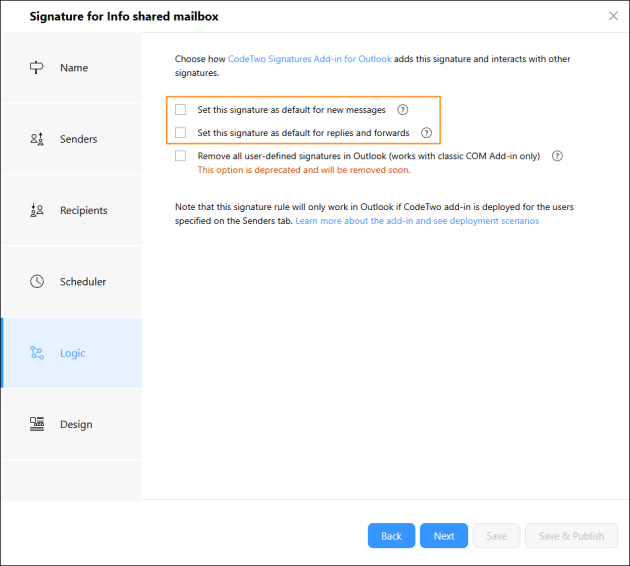Switch to the Senders tab
This screenshot has width=630, height=566.
click(71, 139)
